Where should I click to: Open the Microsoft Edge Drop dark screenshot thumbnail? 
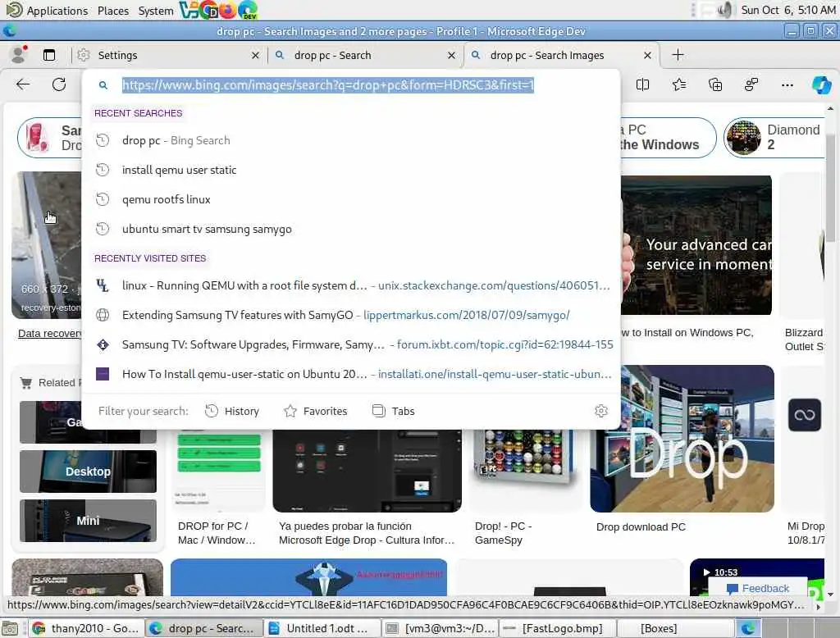click(x=367, y=471)
